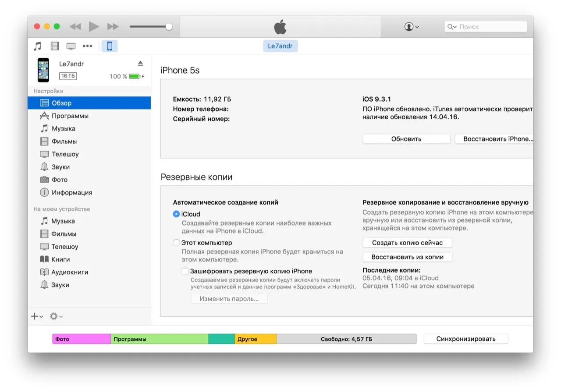Open Музыка under На моем устройстве
The width and height of the screenshot is (561, 392).
[x=89, y=221]
